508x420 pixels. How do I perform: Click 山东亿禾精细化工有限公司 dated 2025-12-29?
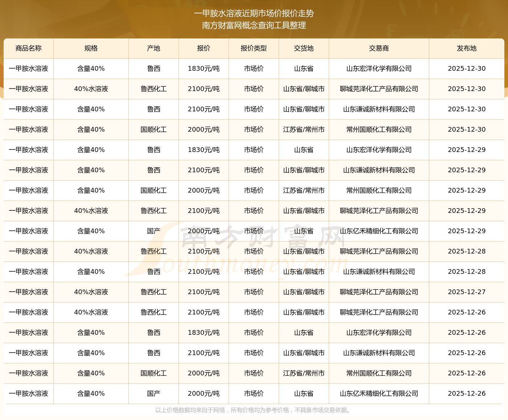coord(379,231)
